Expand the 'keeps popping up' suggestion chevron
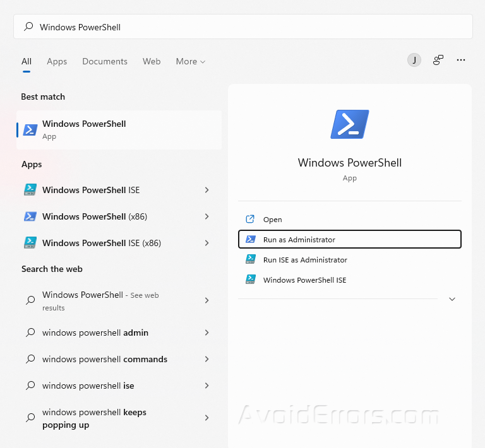Viewport: 485px width, 448px height. (207, 418)
